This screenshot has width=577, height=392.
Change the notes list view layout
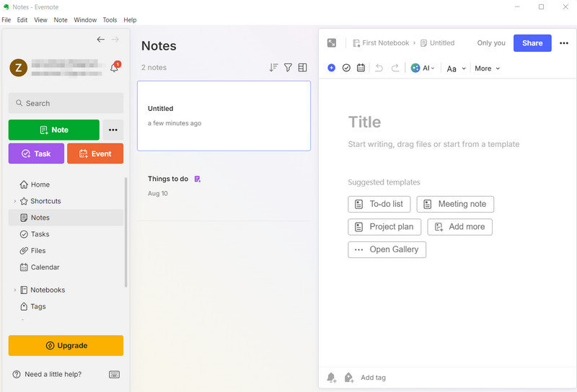pyautogui.click(x=302, y=67)
